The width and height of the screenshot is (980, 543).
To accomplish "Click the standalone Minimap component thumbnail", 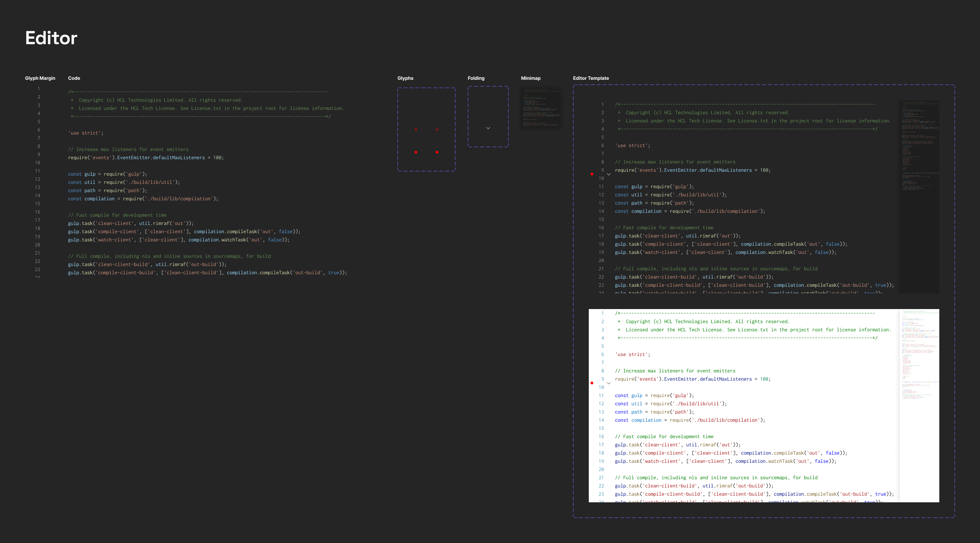I will [x=541, y=107].
